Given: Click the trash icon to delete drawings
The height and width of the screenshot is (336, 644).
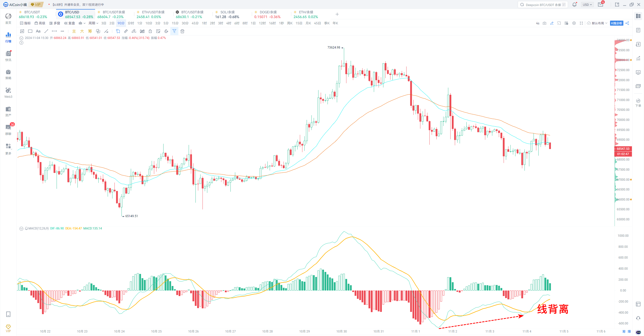Looking at the screenshot, I should pos(182,31).
